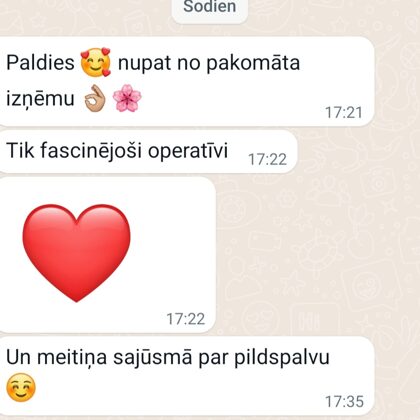This screenshot has width=420, height=420.
Task: Click the 17:22 timestamp under the heart
Action: (186, 319)
